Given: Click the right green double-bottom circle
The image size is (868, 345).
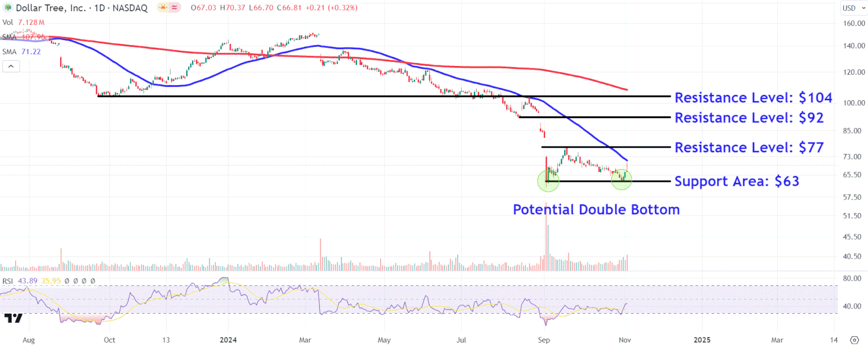Looking at the screenshot, I should [x=621, y=180].
